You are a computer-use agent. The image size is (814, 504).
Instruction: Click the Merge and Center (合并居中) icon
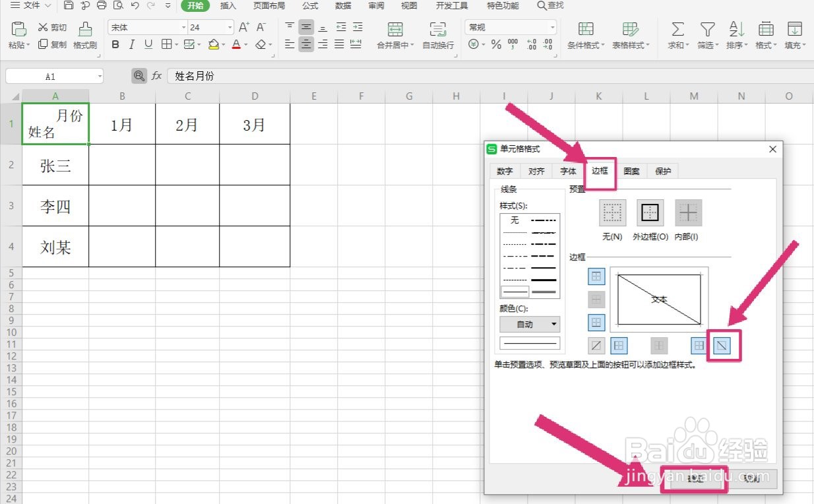point(395,29)
